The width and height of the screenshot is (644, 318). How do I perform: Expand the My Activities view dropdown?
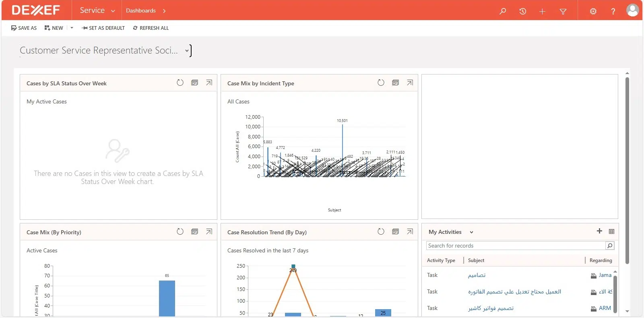(471, 232)
